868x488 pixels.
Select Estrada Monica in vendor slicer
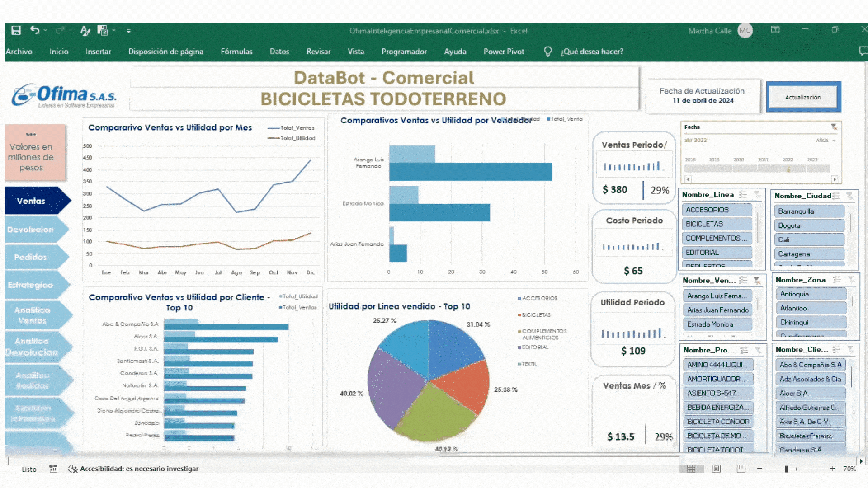718,324
